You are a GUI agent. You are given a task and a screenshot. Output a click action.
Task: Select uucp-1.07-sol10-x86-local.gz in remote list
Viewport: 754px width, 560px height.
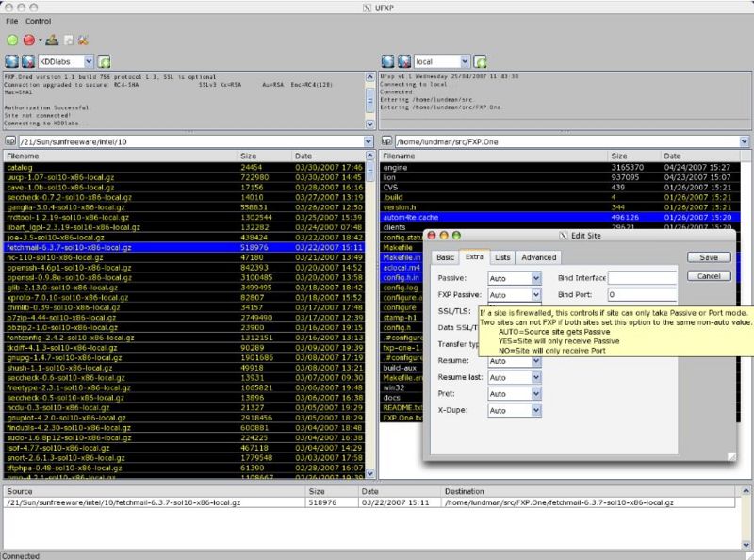pos(184,177)
